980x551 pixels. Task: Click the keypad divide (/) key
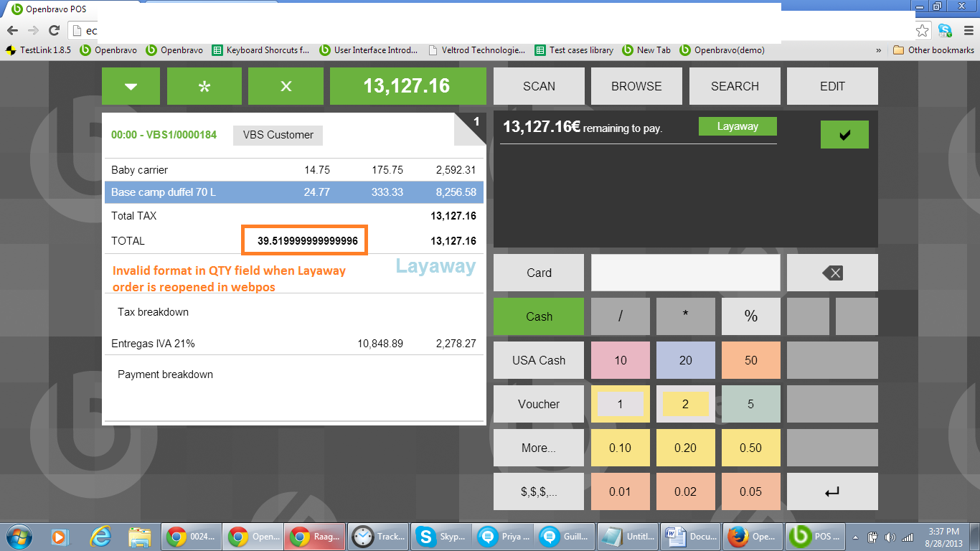pyautogui.click(x=621, y=316)
